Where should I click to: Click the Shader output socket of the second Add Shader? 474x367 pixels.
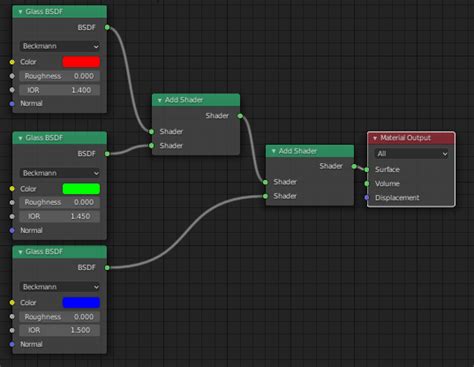(x=354, y=166)
